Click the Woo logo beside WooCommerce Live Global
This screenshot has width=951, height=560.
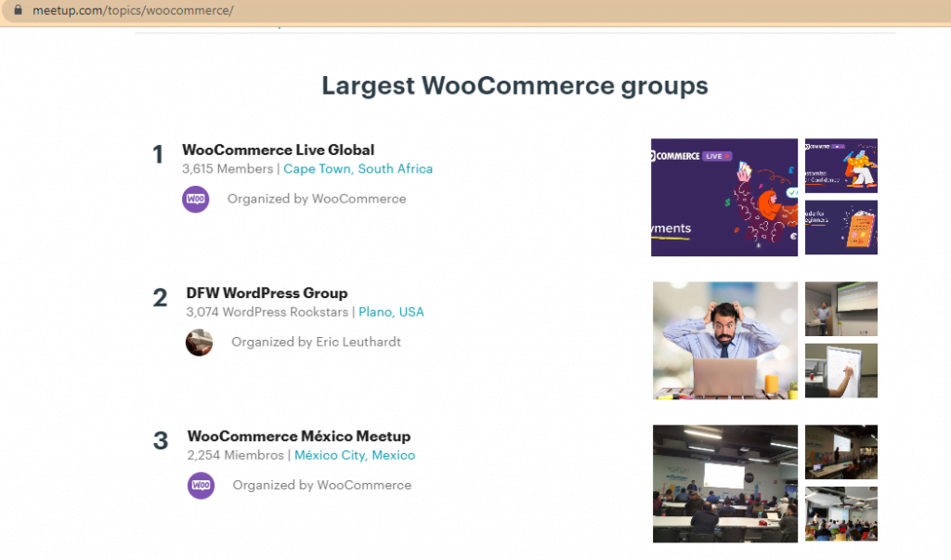pyautogui.click(x=196, y=199)
